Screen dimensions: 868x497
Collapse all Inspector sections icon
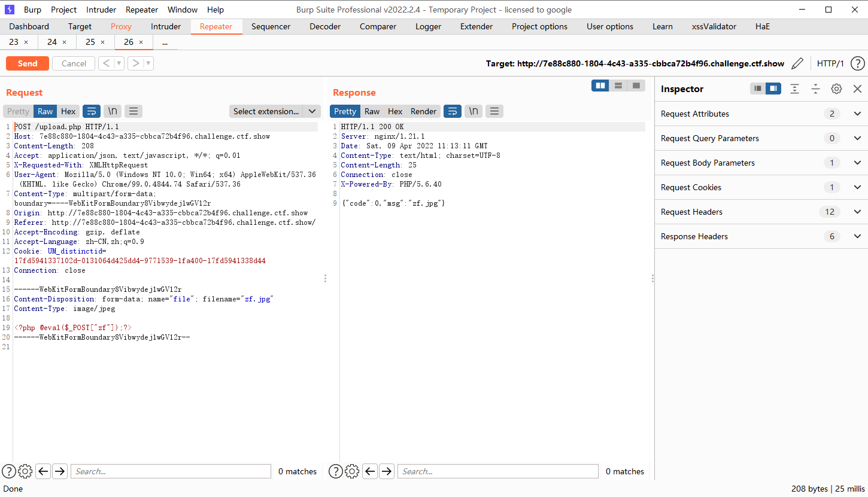[x=815, y=89]
